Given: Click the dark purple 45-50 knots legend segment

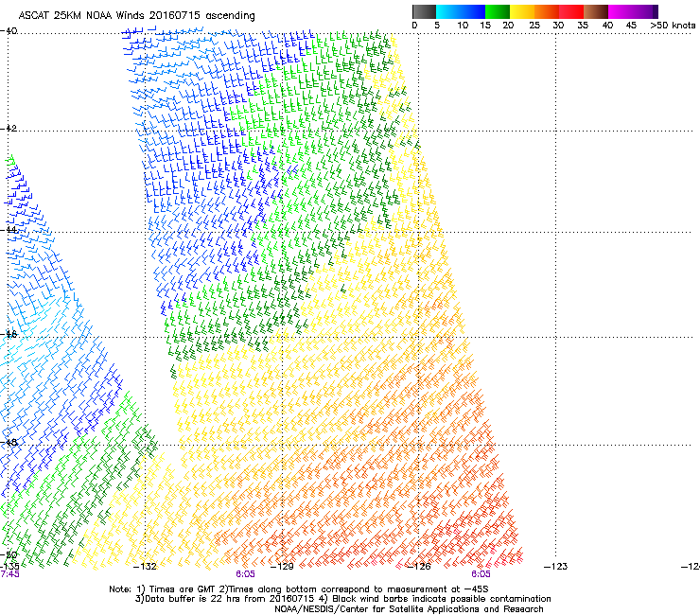Looking at the screenshot, I should 645,11.
